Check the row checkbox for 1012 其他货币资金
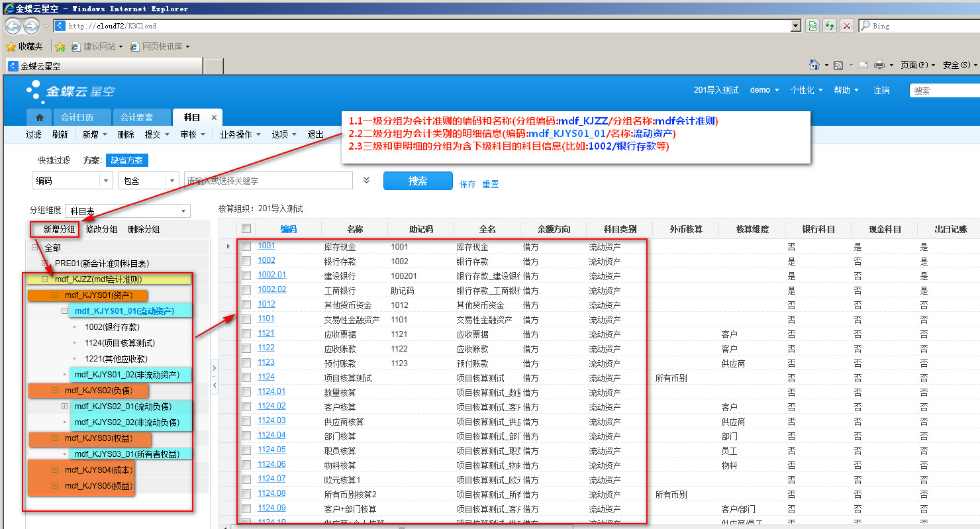The height and width of the screenshot is (529, 980). pos(246,305)
